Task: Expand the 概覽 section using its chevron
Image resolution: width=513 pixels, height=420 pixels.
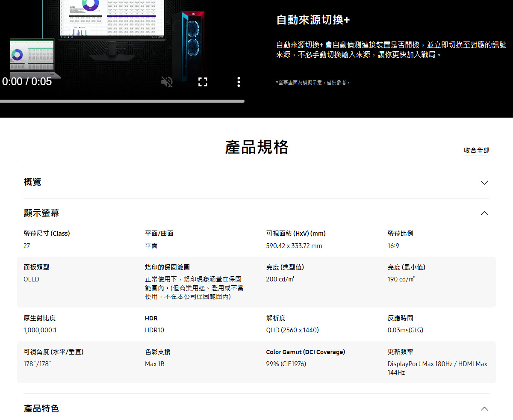Action: [484, 183]
